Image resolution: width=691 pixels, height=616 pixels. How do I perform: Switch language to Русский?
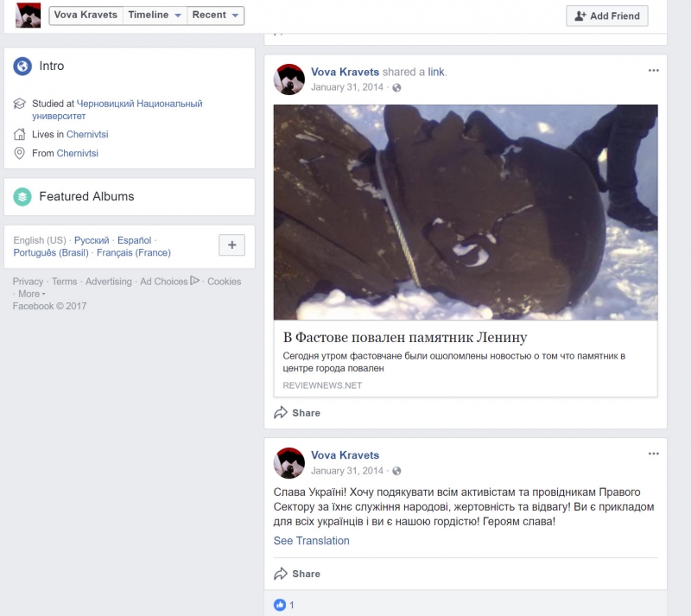click(92, 240)
